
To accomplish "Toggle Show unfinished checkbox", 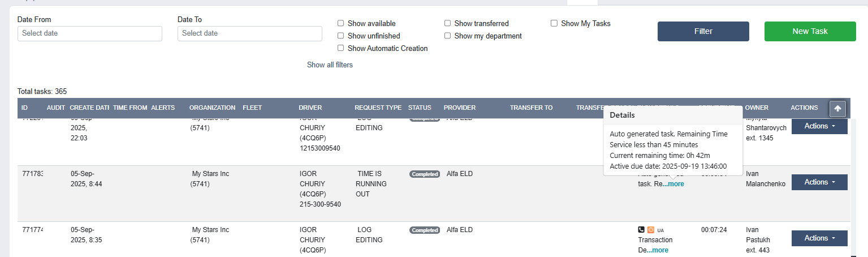I will [x=341, y=36].
